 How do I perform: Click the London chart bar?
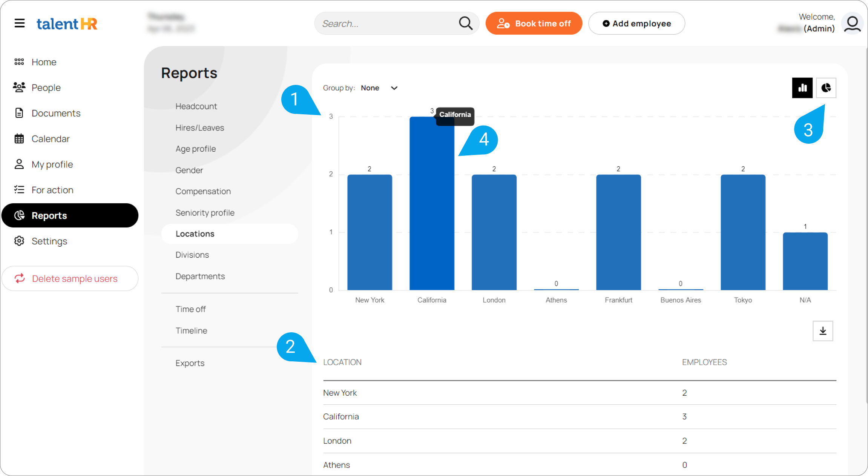point(494,232)
